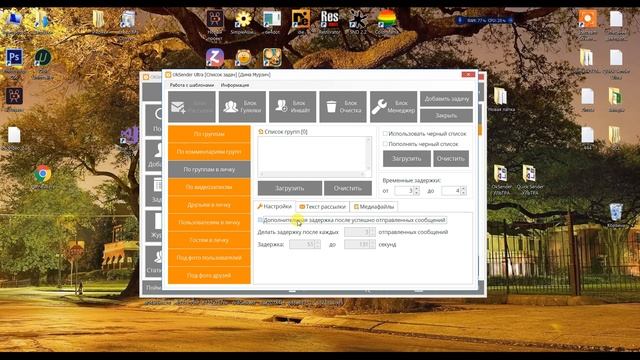Launch the Quick Sender УЛЬТРА desktop shortcut

529,174
